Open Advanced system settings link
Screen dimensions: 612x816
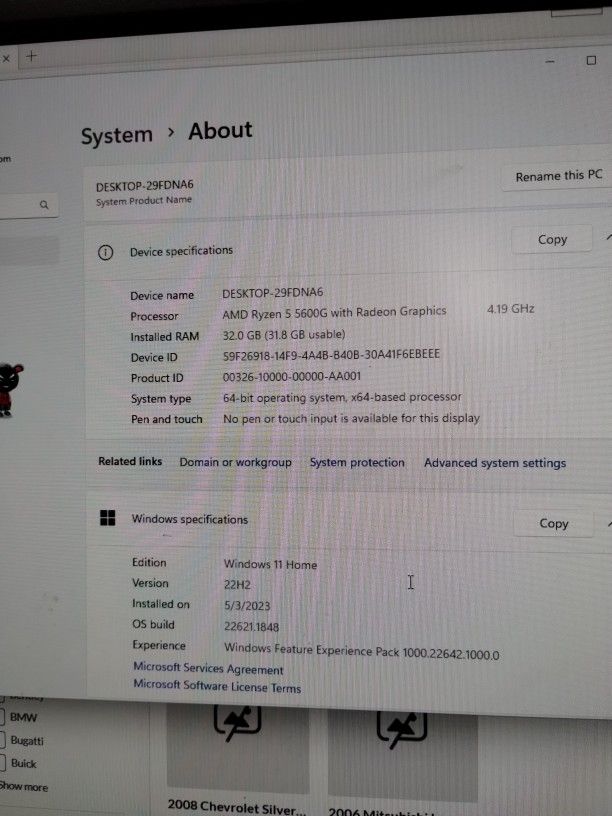(495, 463)
